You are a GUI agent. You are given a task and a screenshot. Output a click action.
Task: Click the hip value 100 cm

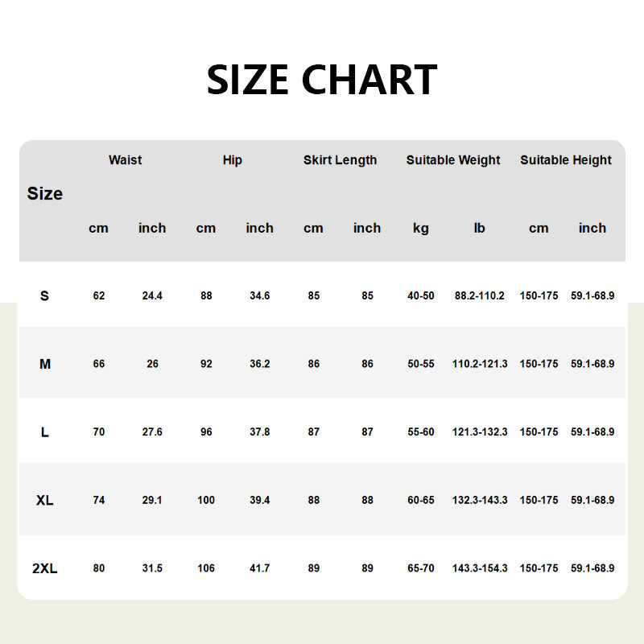coord(206,500)
